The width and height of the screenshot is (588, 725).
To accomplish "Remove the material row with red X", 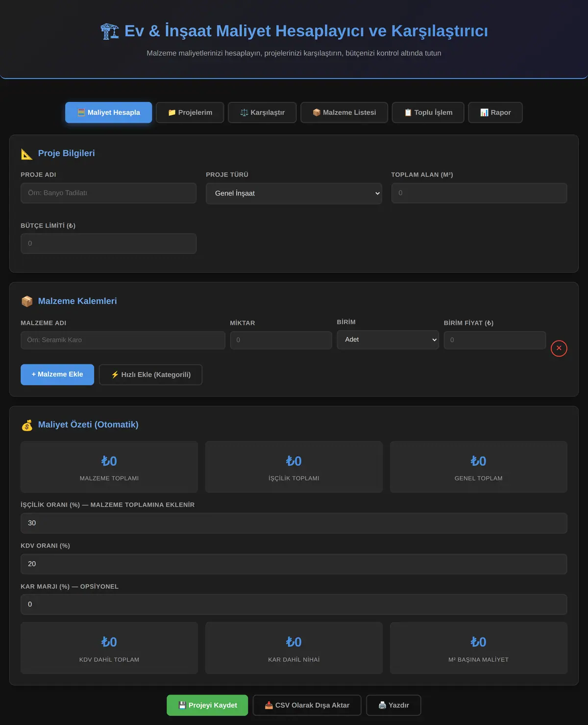I will tap(559, 348).
